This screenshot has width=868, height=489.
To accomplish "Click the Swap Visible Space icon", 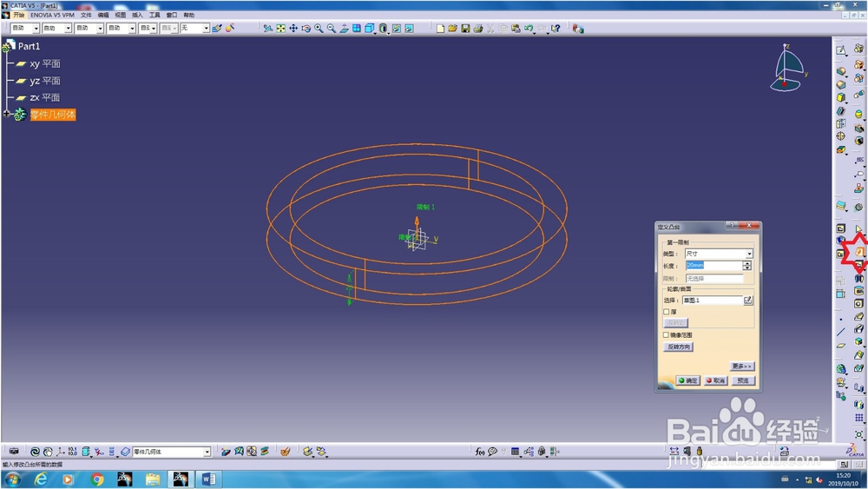I will point(409,29).
